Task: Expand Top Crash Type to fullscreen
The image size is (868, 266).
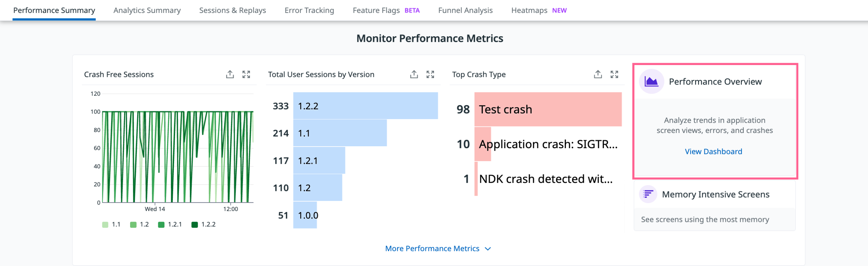Action: pyautogui.click(x=614, y=74)
